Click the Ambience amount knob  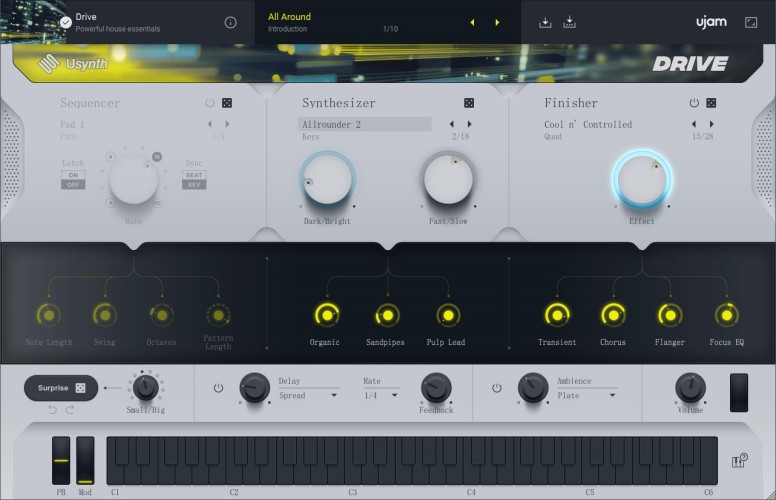coord(533,388)
